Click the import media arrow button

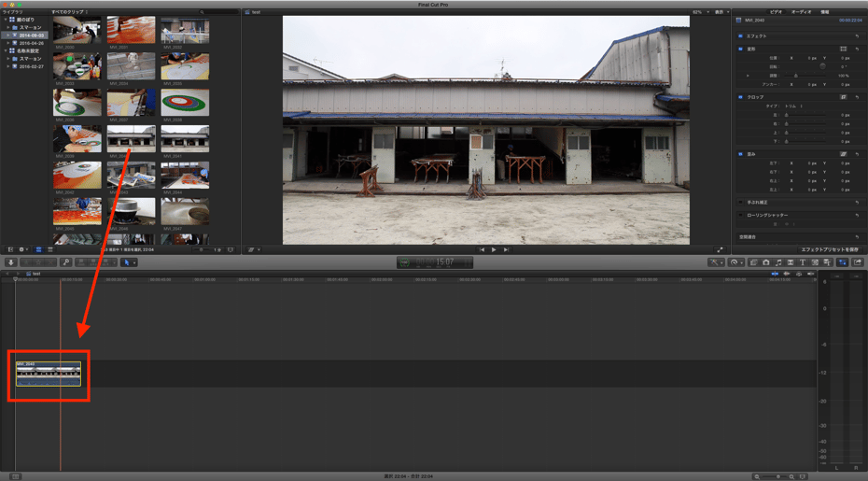point(11,262)
